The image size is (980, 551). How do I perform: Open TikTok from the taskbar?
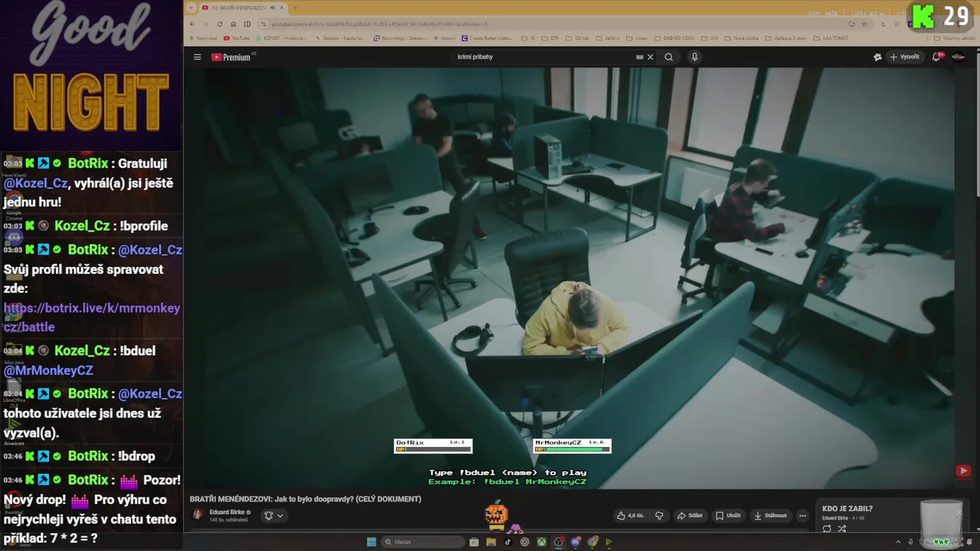click(508, 542)
